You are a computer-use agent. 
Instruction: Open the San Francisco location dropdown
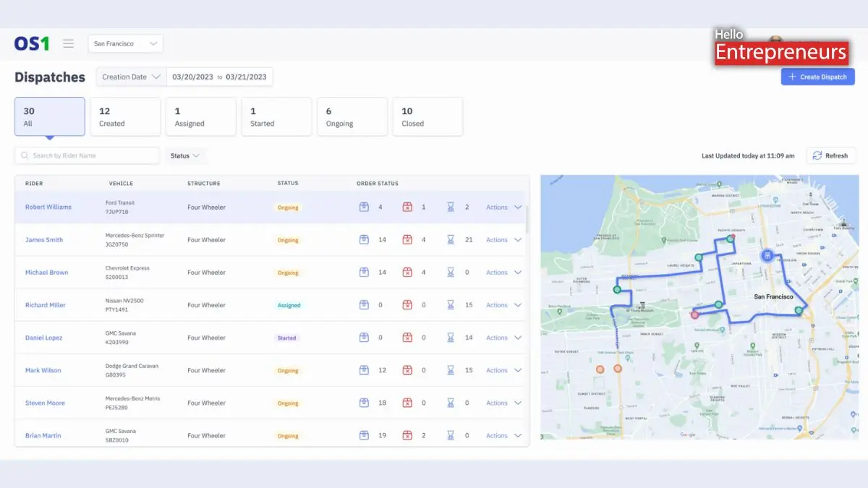[x=126, y=43]
